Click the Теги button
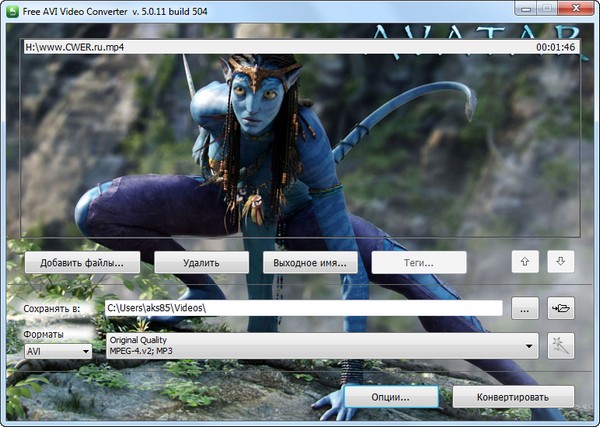Screen dimensions: 600x427 (418, 263)
